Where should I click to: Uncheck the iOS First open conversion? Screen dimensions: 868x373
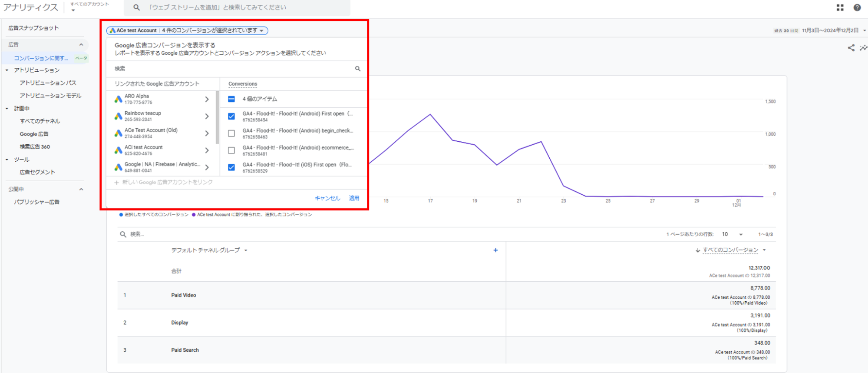(231, 167)
